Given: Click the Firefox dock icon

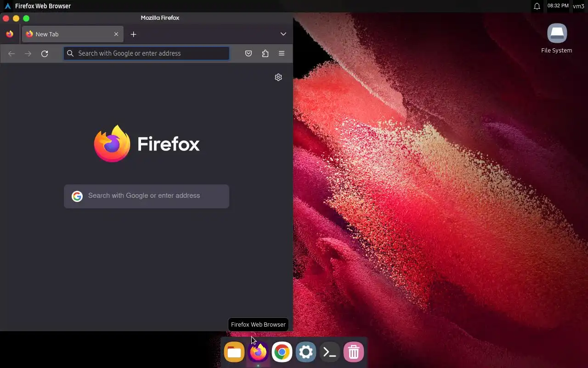Looking at the screenshot, I should click(258, 352).
